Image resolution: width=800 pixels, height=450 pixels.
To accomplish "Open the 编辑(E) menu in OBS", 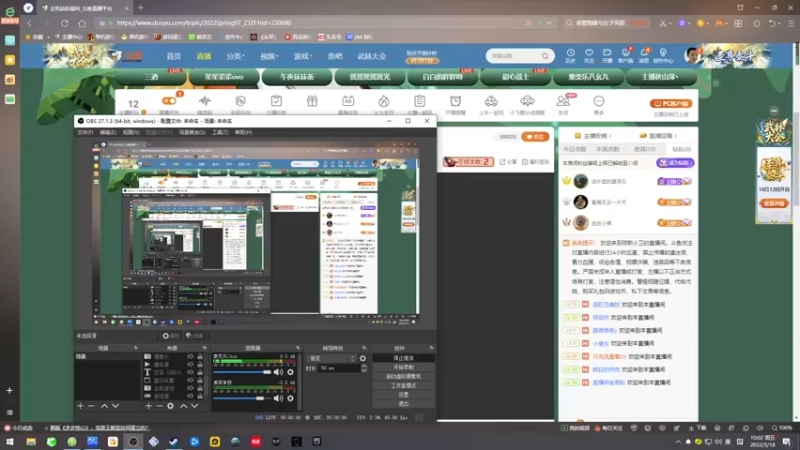I will (108, 132).
